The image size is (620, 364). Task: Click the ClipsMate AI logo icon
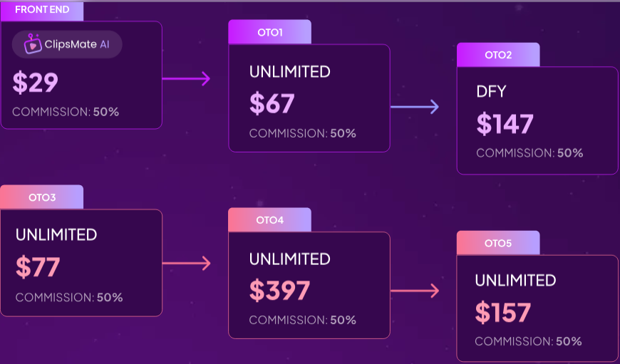coord(32,44)
